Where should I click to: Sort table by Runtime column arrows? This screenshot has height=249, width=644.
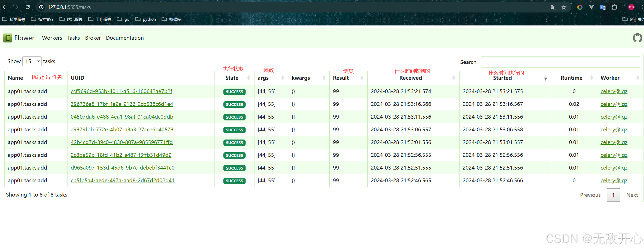pos(592,78)
